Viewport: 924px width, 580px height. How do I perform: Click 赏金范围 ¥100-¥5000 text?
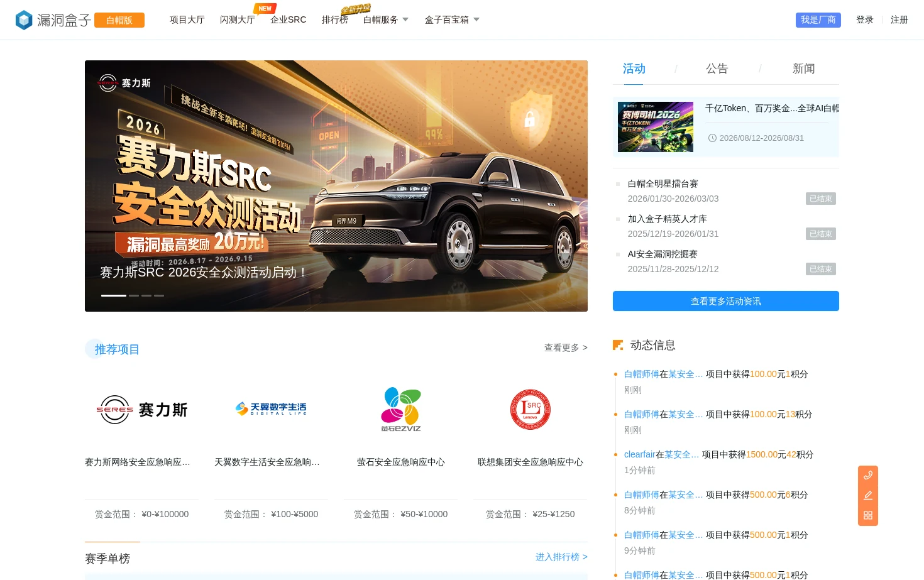pos(272,514)
